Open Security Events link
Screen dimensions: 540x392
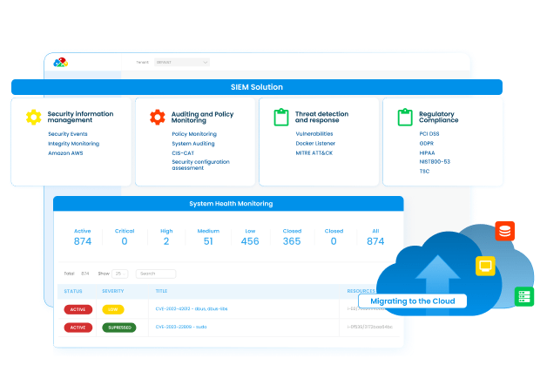tap(69, 134)
